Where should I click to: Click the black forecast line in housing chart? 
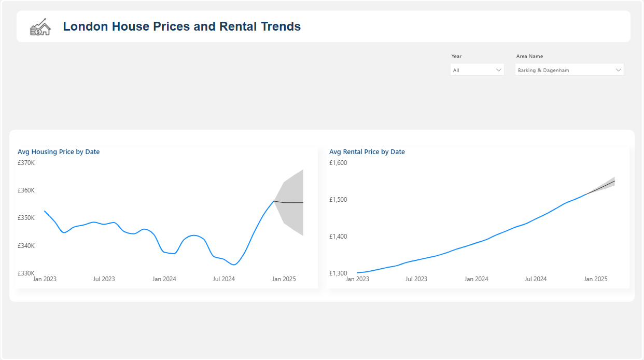coord(290,202)
